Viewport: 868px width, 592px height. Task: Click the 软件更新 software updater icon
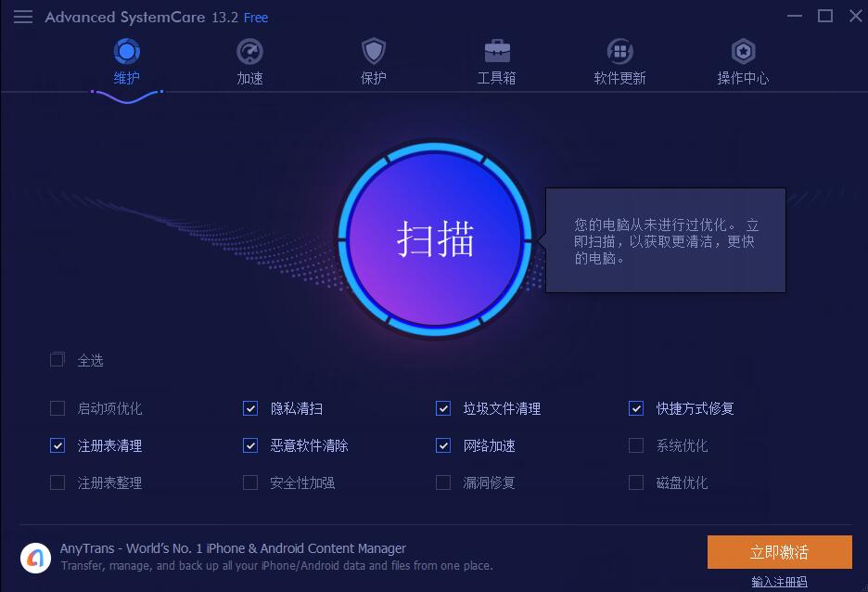(620, 52)
